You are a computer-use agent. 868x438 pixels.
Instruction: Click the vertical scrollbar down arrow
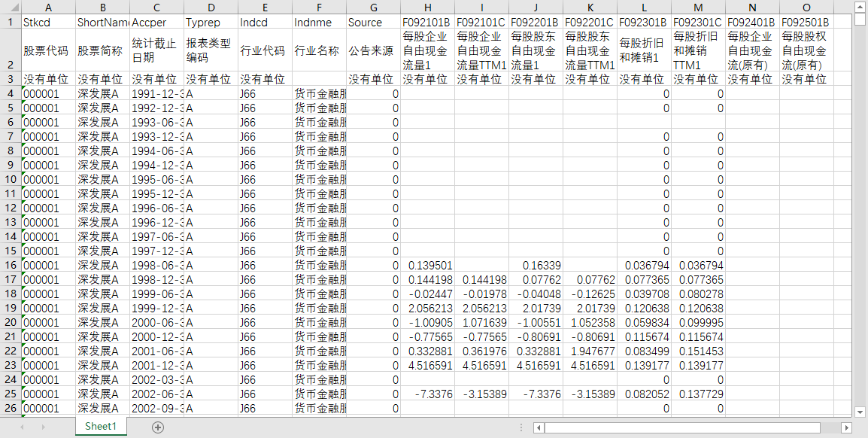click(860, 412)
